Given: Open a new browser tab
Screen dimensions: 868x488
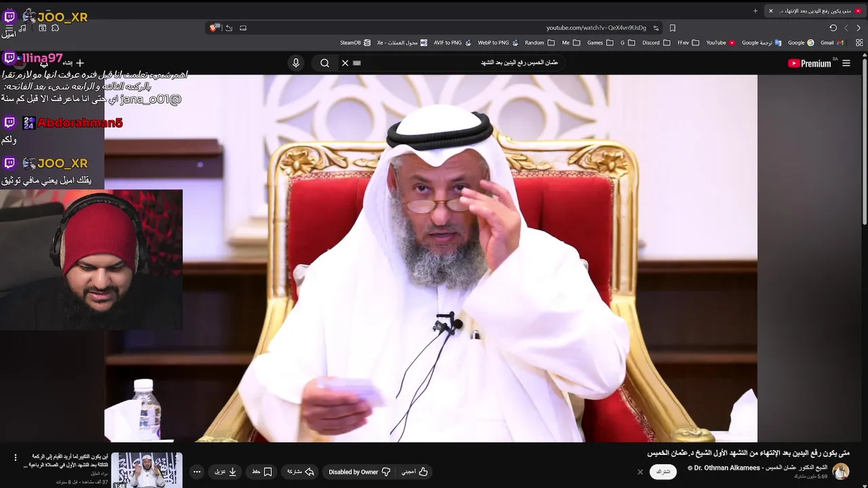Looking at the screenshot, I should [x=755, y=11].
